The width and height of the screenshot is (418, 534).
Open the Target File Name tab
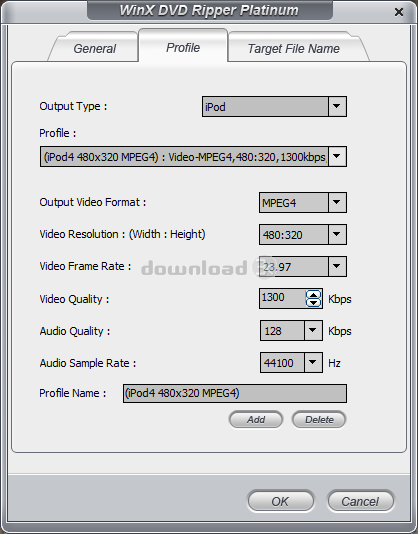pyautogui.click(x=294, y=48)
